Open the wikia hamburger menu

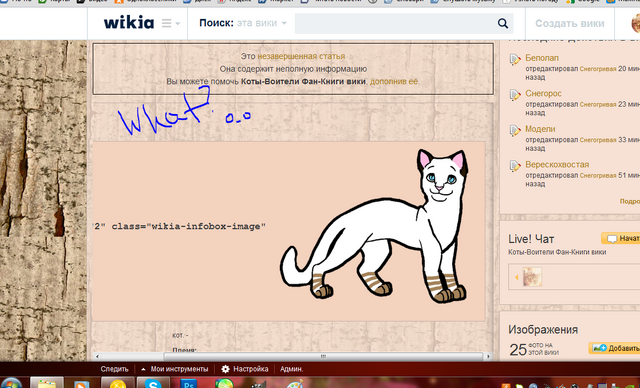click(171, 23)
